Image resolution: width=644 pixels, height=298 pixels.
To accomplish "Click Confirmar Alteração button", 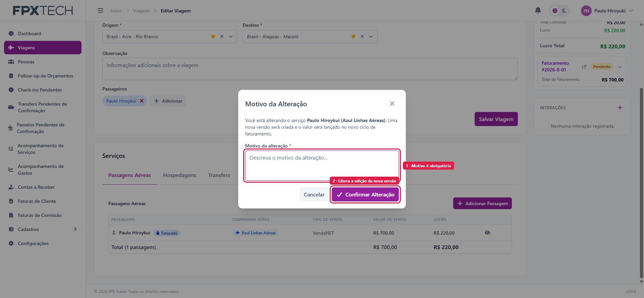I will click(365, 194).
